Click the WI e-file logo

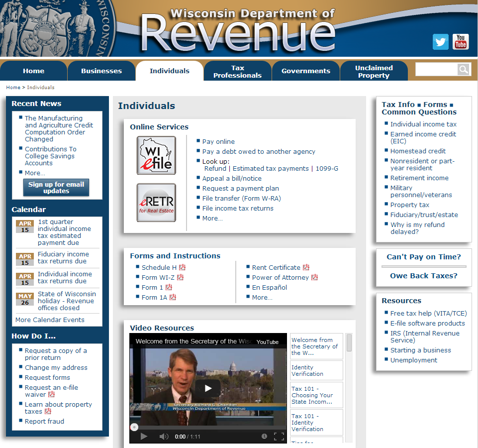pyautogui.click(x=156, y=155)
